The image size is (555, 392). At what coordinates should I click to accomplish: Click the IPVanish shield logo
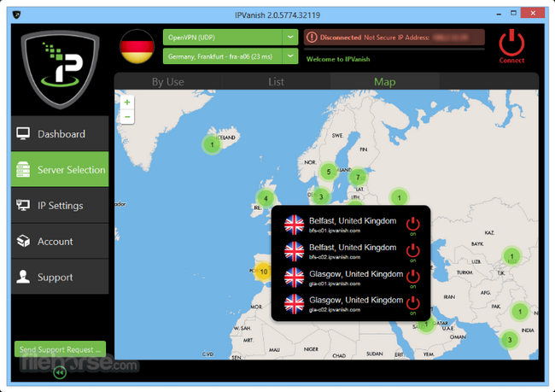[60, 69]
